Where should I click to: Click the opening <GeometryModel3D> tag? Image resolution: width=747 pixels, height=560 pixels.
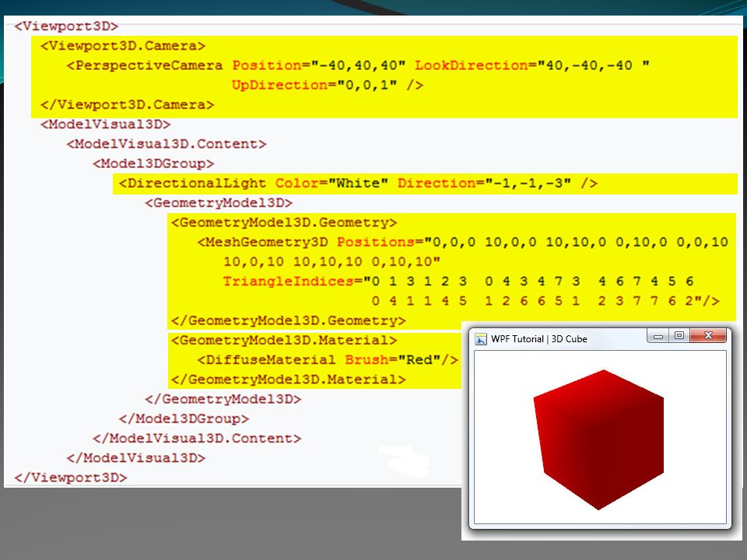[x=219, y=203]
